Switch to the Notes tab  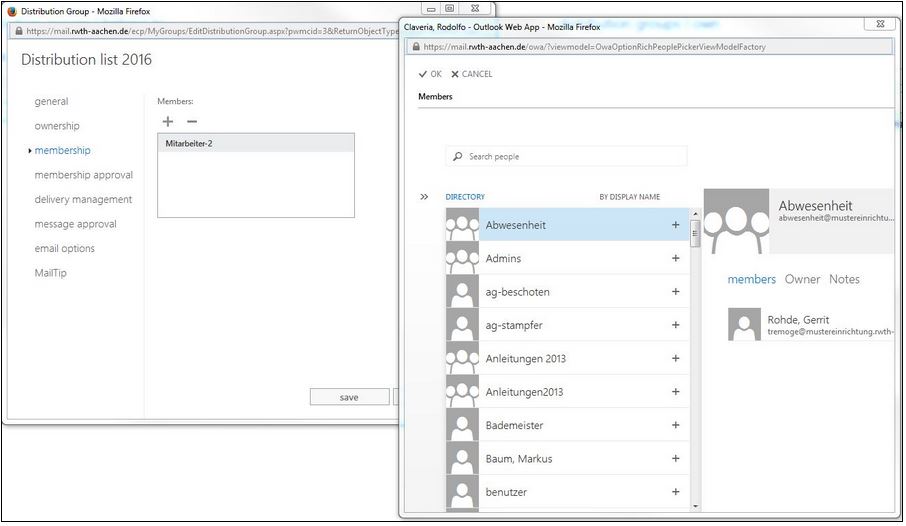844,279
